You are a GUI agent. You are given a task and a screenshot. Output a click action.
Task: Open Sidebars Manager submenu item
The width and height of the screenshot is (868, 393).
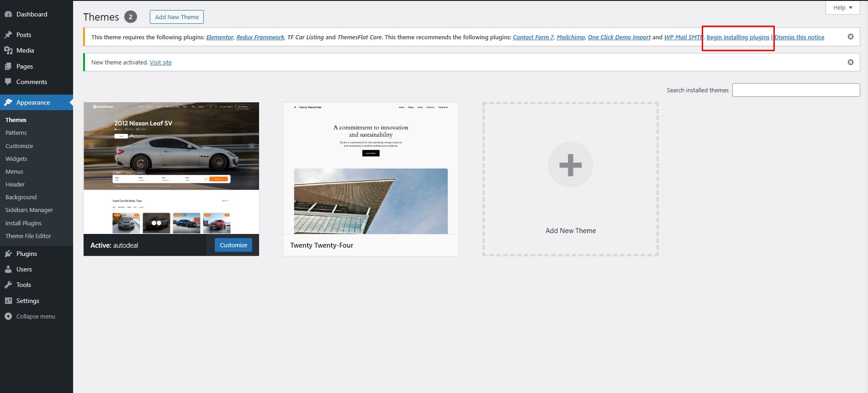click(29, 210)
